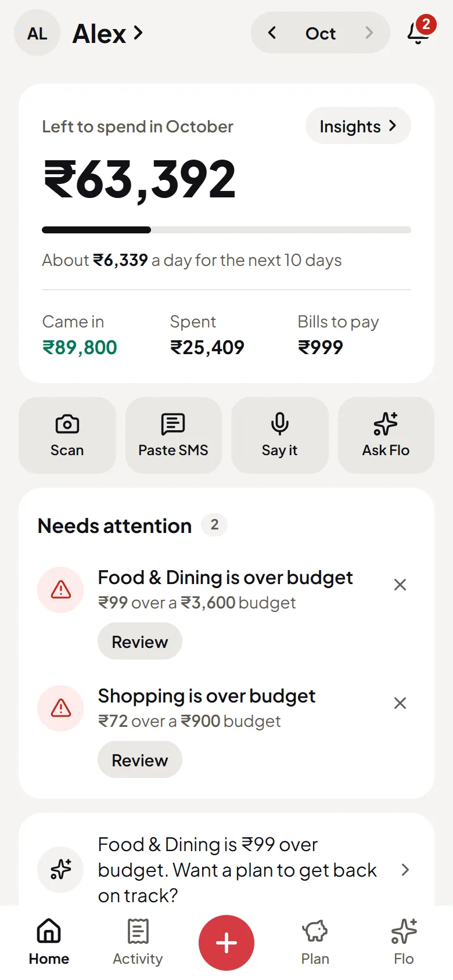Tap the red plus add button
Viewport: 453px width, 980px height.
pyautogui.click(x=227, y=943)
